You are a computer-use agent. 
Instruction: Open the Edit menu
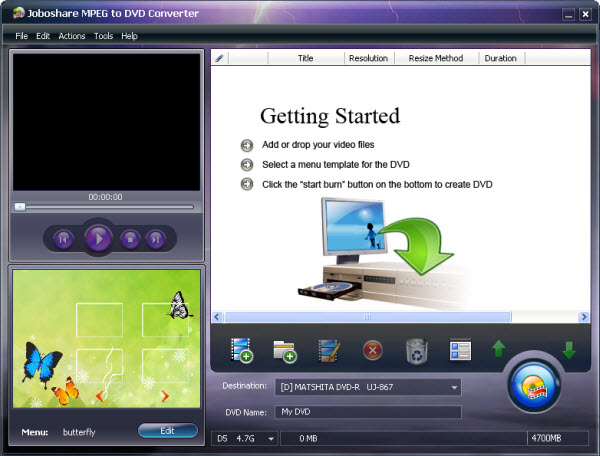43,36
